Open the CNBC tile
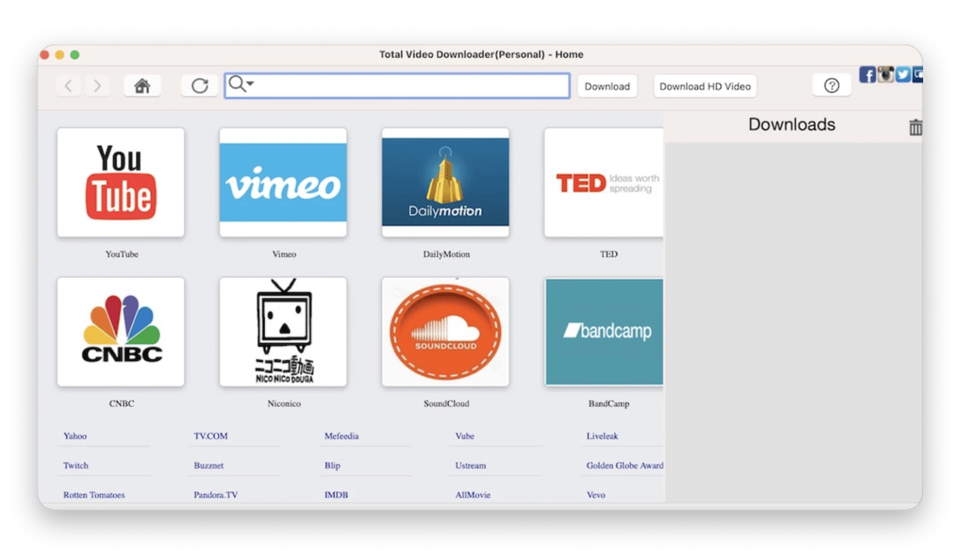This screenshot has width=960, height=560. click(121, 332)
